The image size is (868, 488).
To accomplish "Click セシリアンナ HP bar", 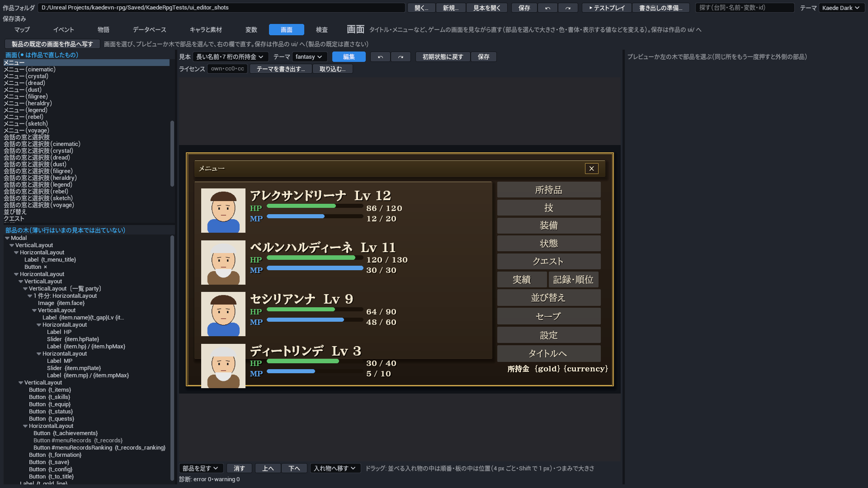I will [x=315, y=310].
